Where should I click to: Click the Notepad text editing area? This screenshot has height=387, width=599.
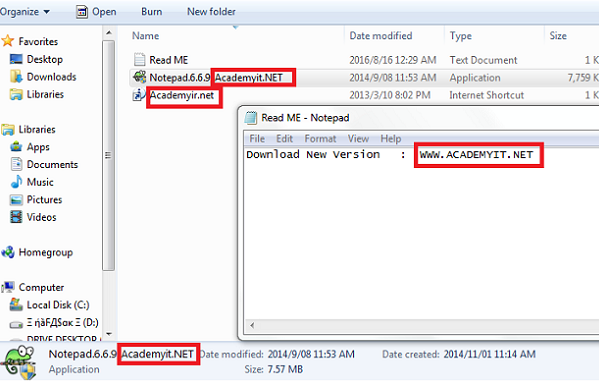click(422, 233)
